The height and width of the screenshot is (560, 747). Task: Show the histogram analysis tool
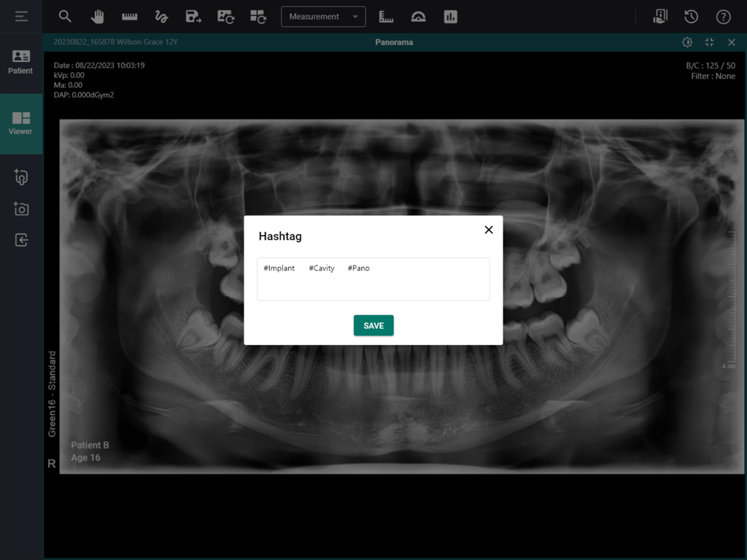450,16
